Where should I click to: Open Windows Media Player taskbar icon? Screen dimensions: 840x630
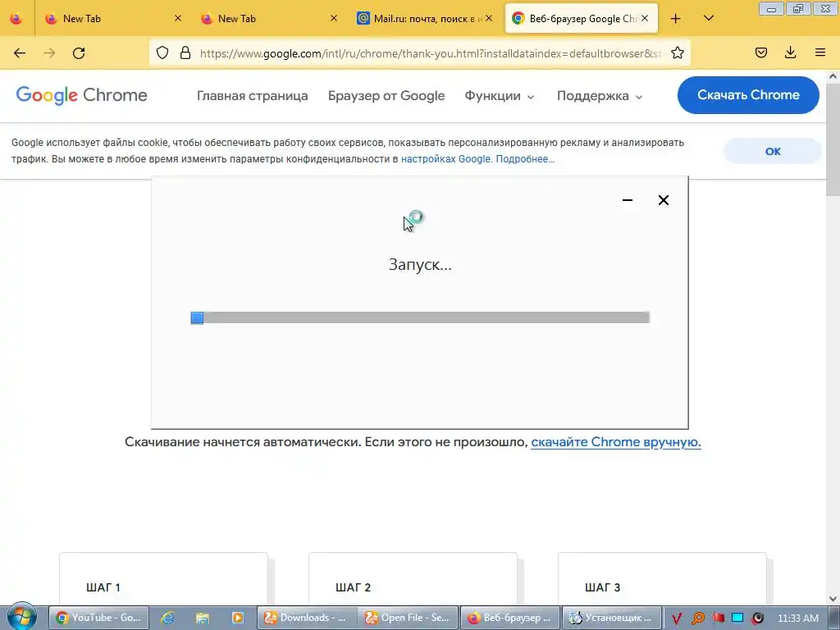pos(237,618)
